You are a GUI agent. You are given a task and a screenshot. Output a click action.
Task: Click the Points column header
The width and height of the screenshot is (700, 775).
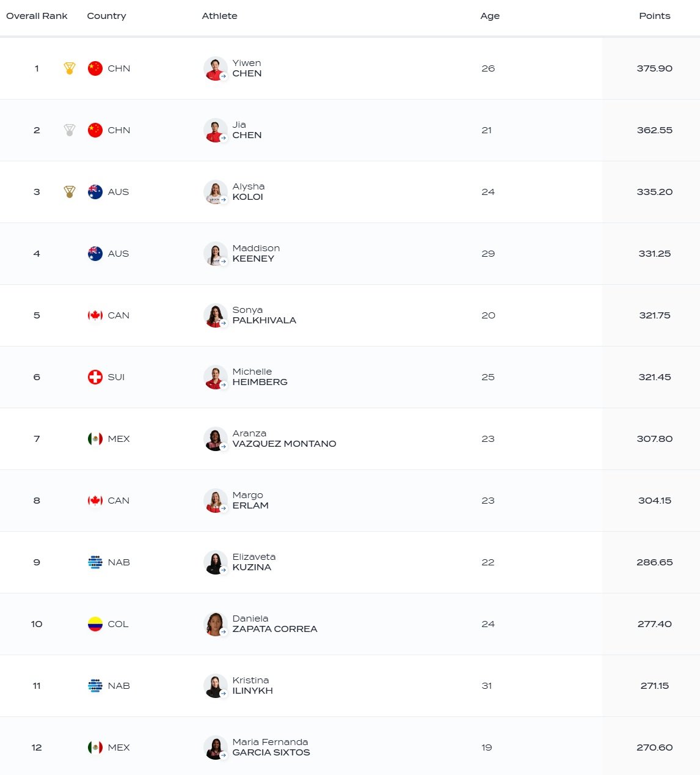point(654,16)
